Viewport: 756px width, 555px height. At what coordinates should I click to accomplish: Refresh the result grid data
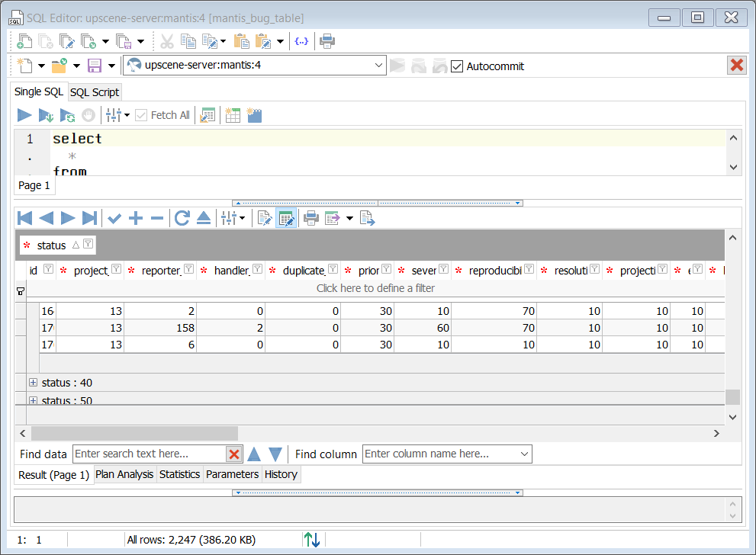182,218
